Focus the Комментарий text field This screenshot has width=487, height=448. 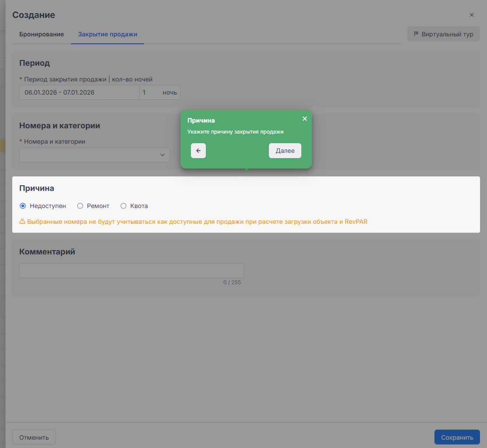(x=131, y=271)
